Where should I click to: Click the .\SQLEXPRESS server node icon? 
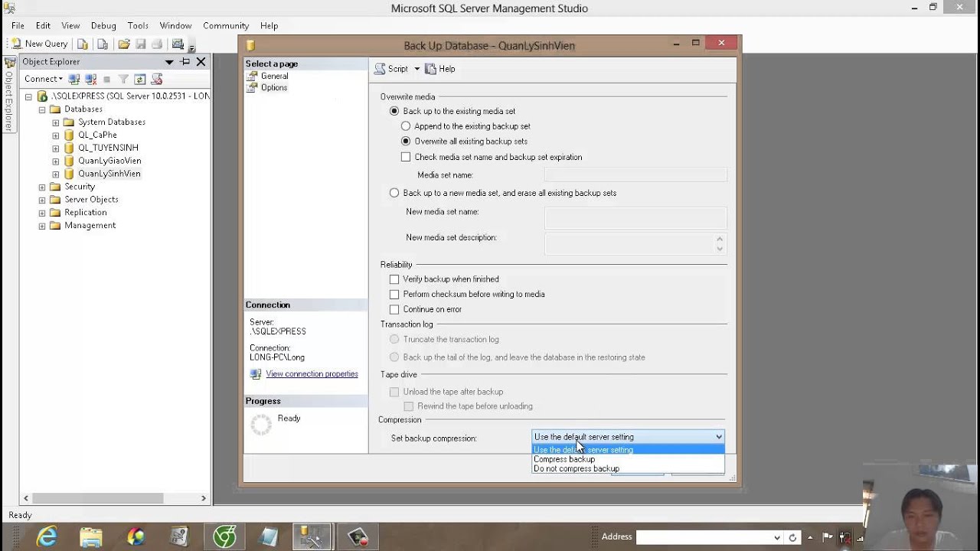click(x=42, y=96)
